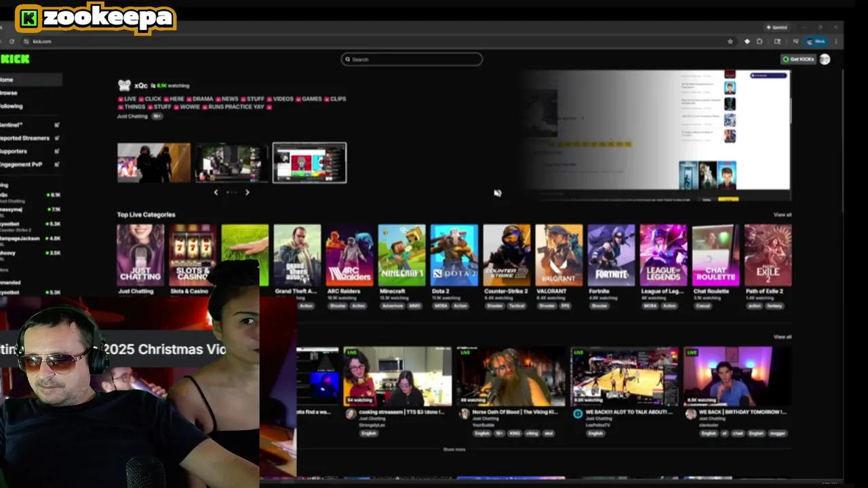Select the second featured carousel thumbnail
The width and height of the screenshot is (868, 488).
coord(232,163)
